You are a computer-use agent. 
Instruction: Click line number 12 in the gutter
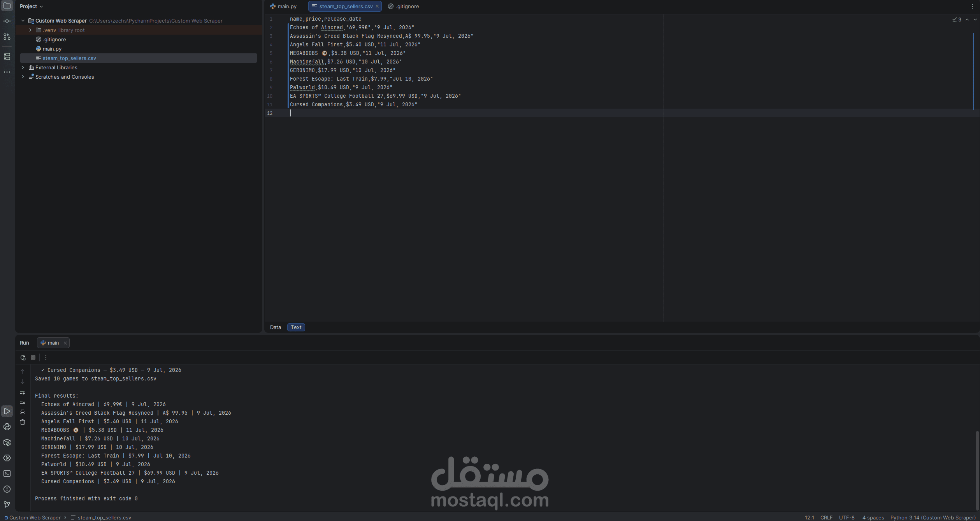[270, 113]
